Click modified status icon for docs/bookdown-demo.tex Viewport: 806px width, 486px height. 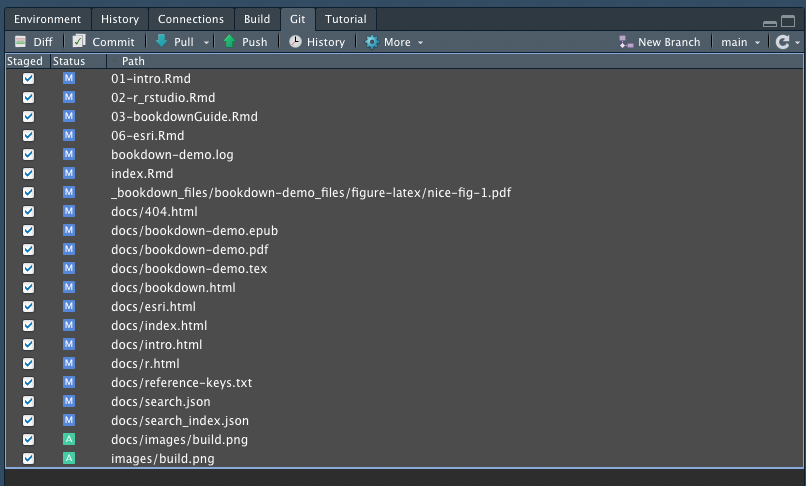69,268
